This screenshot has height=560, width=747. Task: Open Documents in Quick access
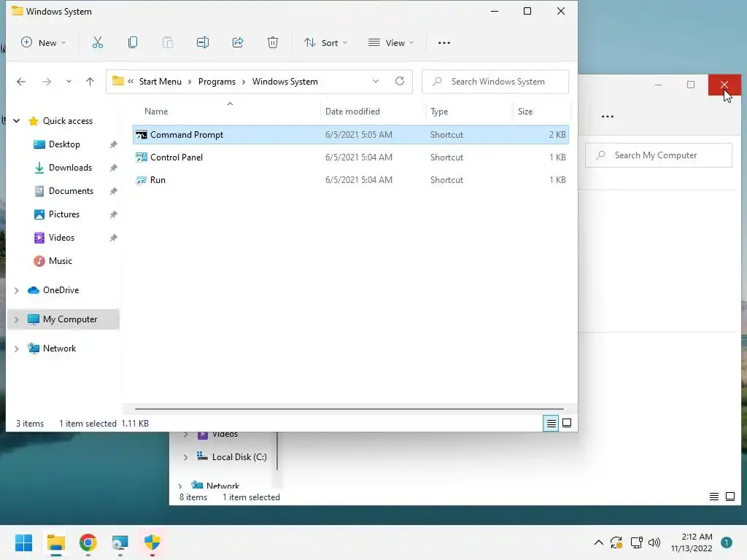click(x=71, y=191)
